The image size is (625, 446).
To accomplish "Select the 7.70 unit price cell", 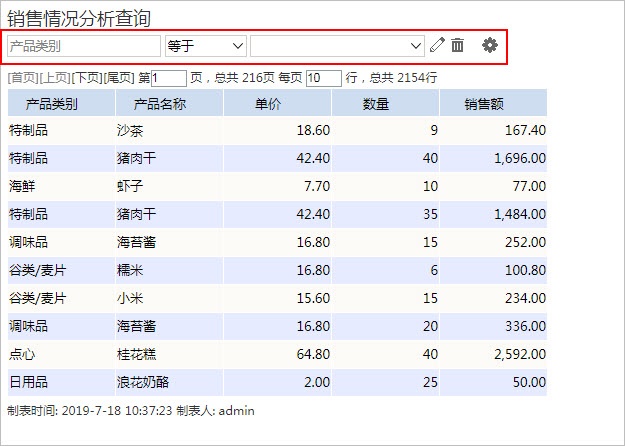I will pos(277,187).
